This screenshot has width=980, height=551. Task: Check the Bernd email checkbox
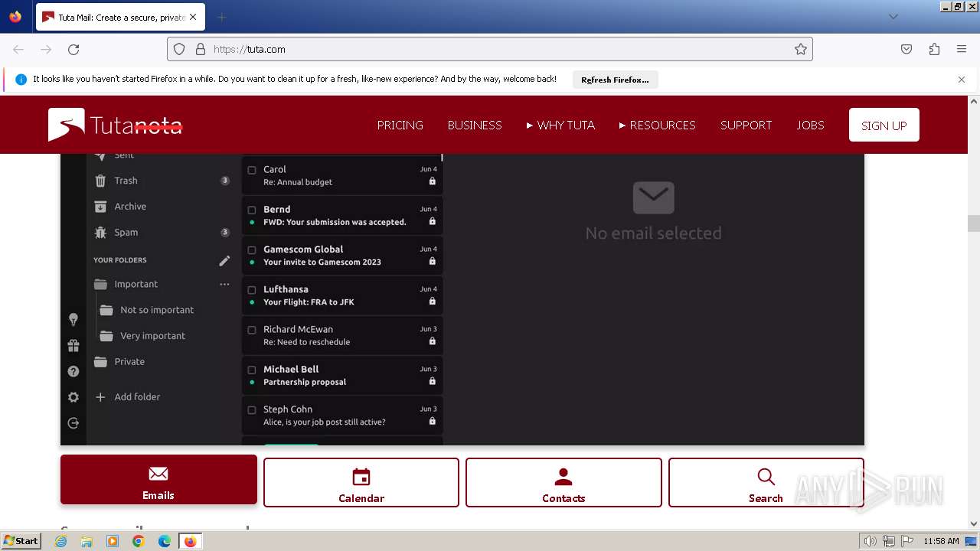point(252,210)
